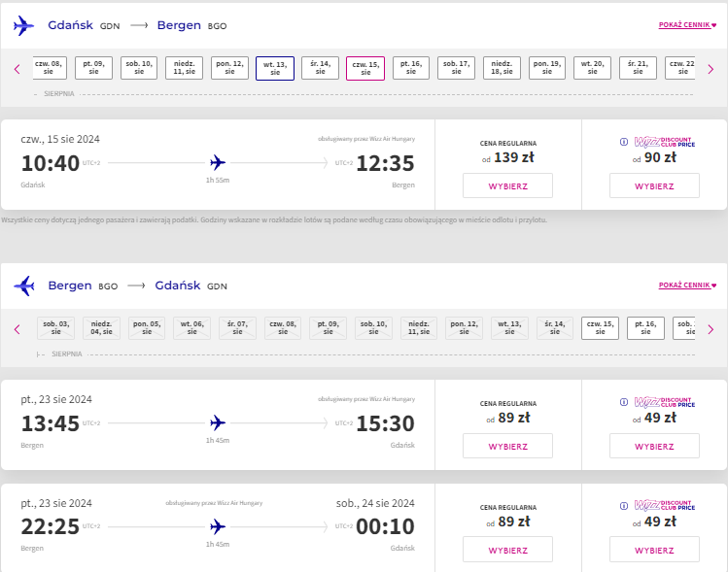Click unavailable return date wt. 13, sie
Screen dimensions: 728x572
[x=509, y=328]
